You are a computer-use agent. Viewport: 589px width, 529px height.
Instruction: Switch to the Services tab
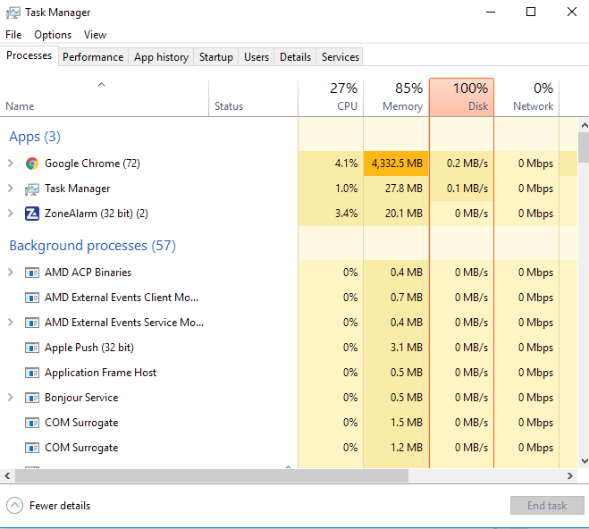pos(340,57)
